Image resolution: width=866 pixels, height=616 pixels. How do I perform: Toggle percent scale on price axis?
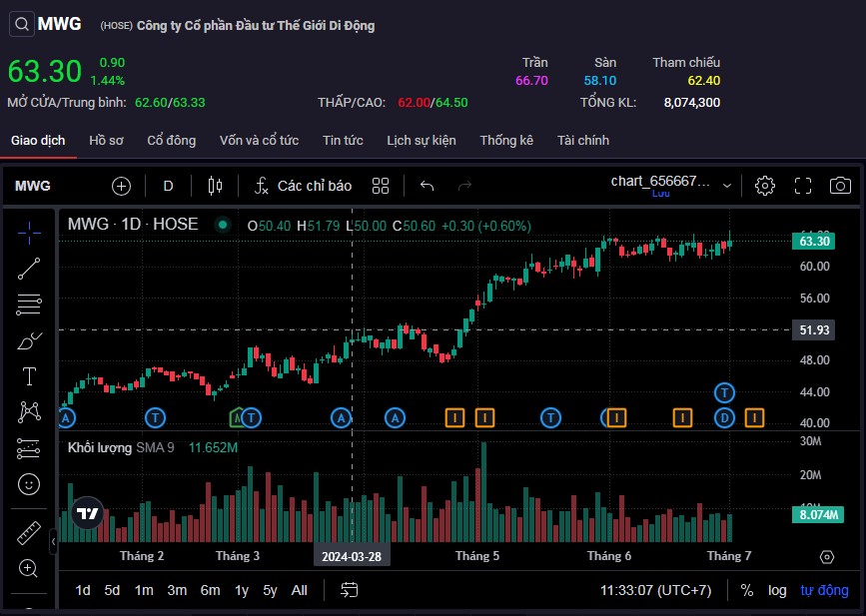click(x=746, y=590)
